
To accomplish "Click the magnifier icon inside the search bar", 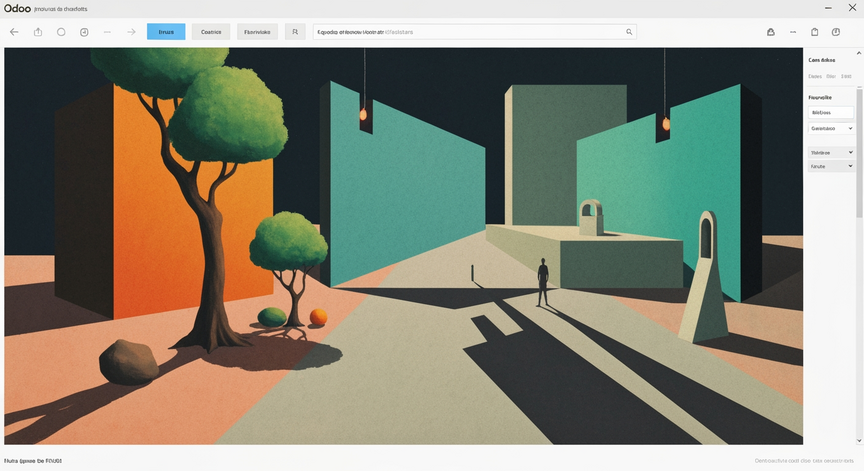I will [x=629, y=32].
